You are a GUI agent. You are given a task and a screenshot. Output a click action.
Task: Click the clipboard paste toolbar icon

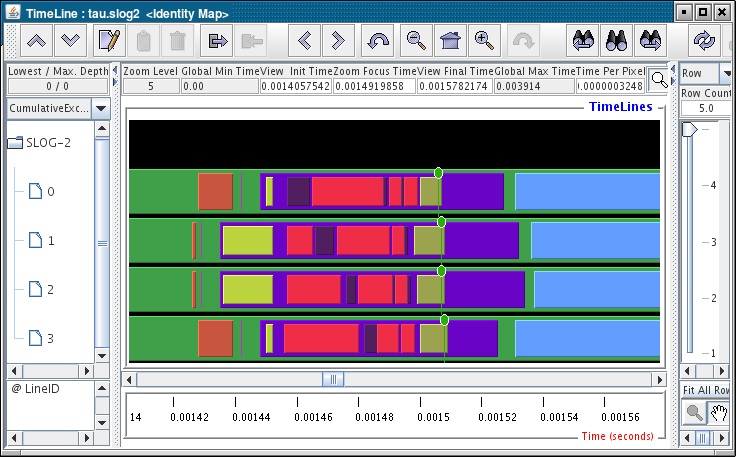[x=144, y=41]
